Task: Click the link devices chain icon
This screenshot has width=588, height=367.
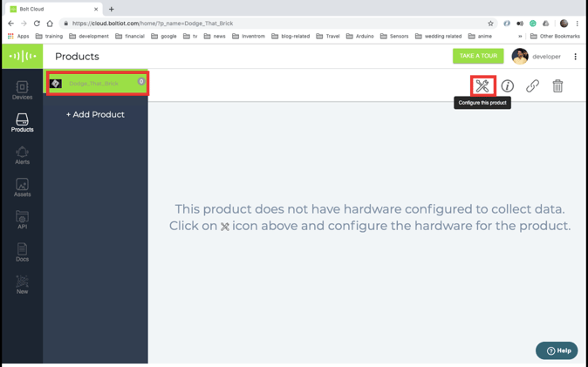Action: coord(532,86)
